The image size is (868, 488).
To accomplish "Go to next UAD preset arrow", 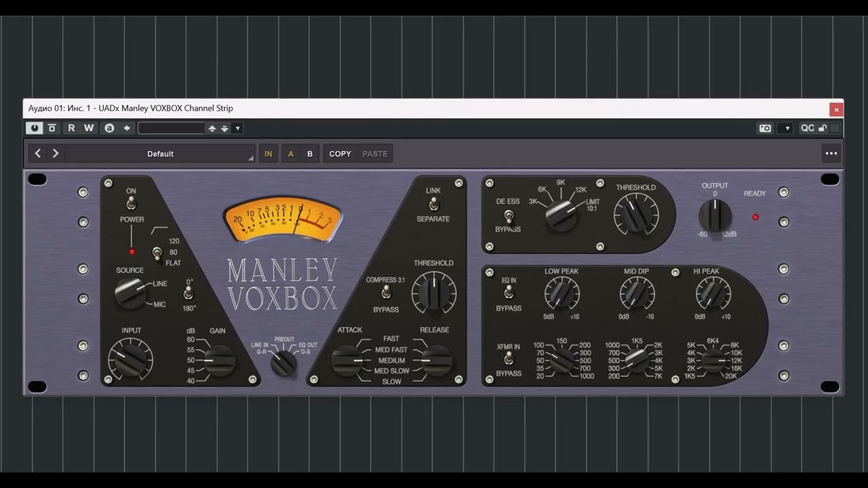I will (56, 154).
